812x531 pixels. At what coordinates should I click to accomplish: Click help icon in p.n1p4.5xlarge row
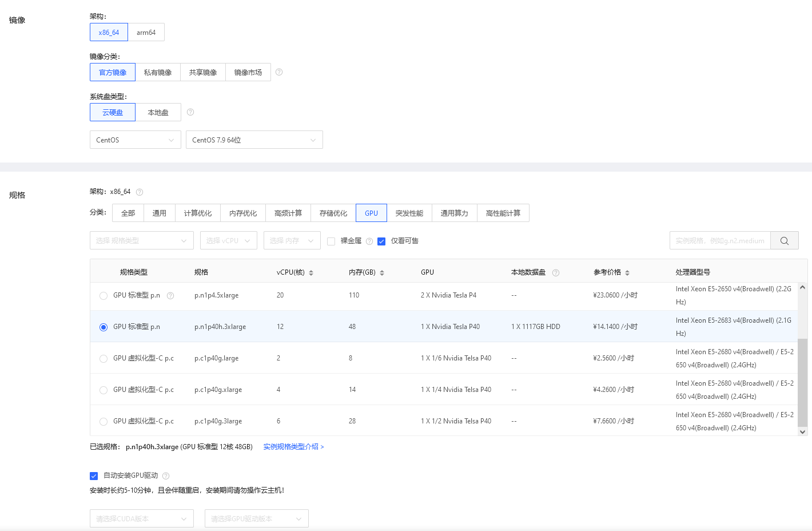coord(170,296)
